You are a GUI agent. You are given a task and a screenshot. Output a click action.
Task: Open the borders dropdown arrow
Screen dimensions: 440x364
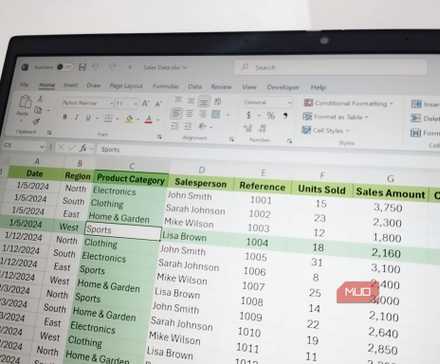point(117,118)
